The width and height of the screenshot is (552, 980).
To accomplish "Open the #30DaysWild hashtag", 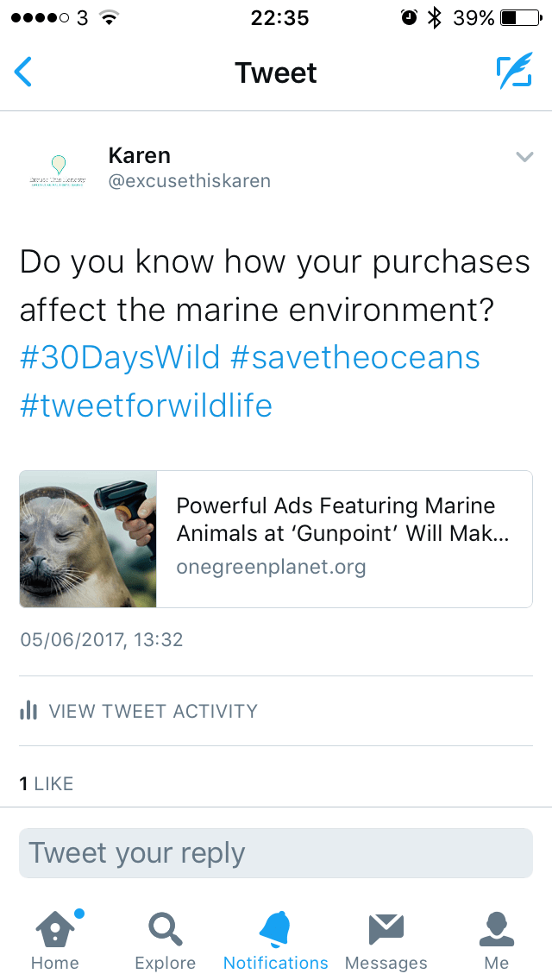I will click(x=120, y=357).
